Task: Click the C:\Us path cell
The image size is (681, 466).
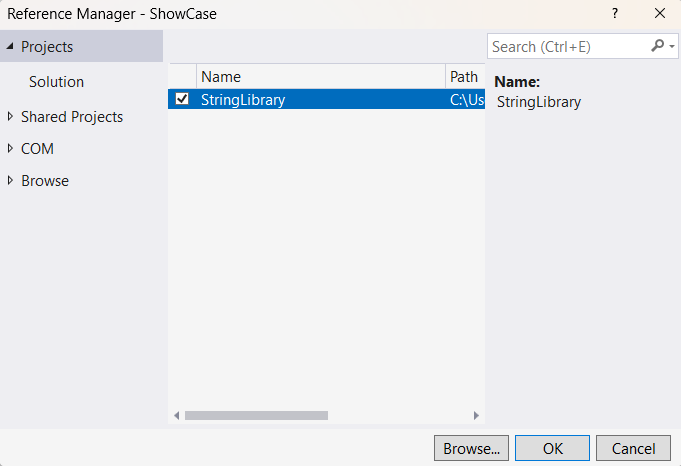Action: [467, 99]
